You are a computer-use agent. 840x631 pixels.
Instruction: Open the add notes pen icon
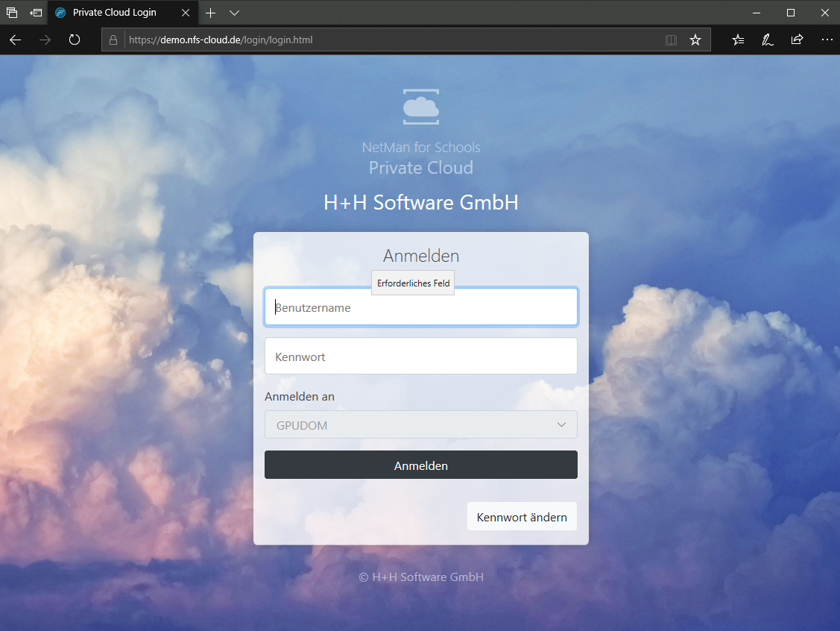[767, 40]
